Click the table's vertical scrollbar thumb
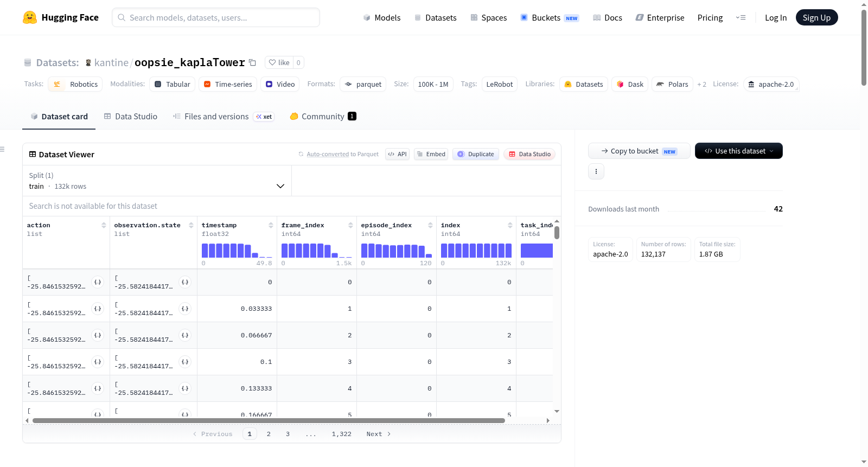 [557, 233]
